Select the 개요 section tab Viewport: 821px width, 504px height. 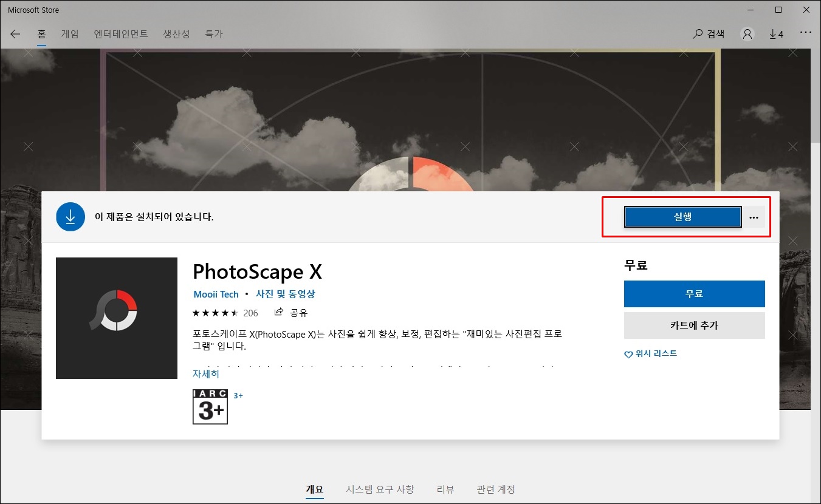[x=315, y=489]
